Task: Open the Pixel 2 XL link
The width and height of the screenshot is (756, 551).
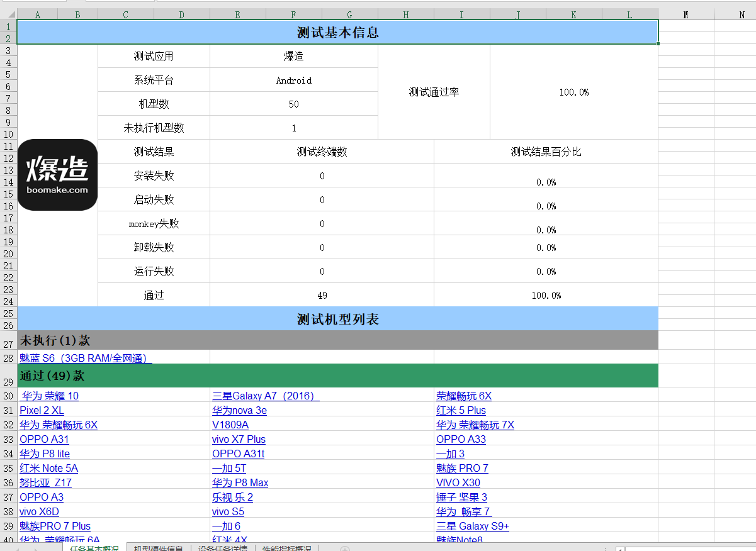Action: [42, 410]
